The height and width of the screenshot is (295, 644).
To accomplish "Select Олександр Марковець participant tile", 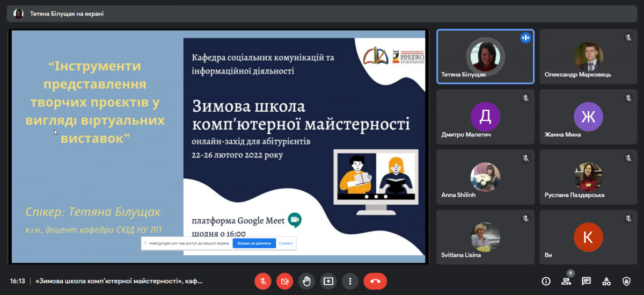I will pos(588,56).
